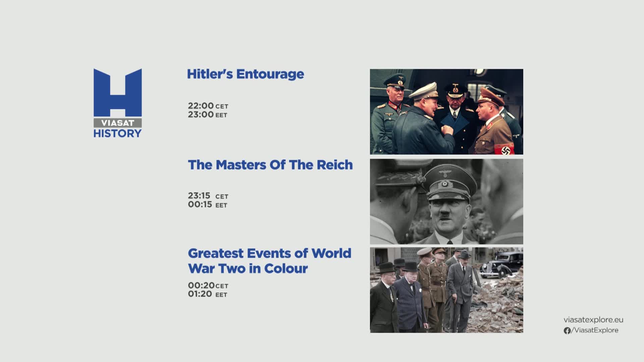This screenshot has width=644, height=362.
Task: Open the black-and-white Masters of the Reich thumbnail
Action: click(446, 201)
